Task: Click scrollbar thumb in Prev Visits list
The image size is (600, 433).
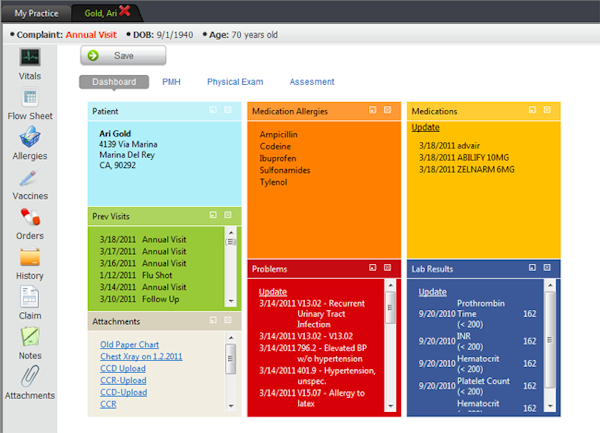Action: 231,242
